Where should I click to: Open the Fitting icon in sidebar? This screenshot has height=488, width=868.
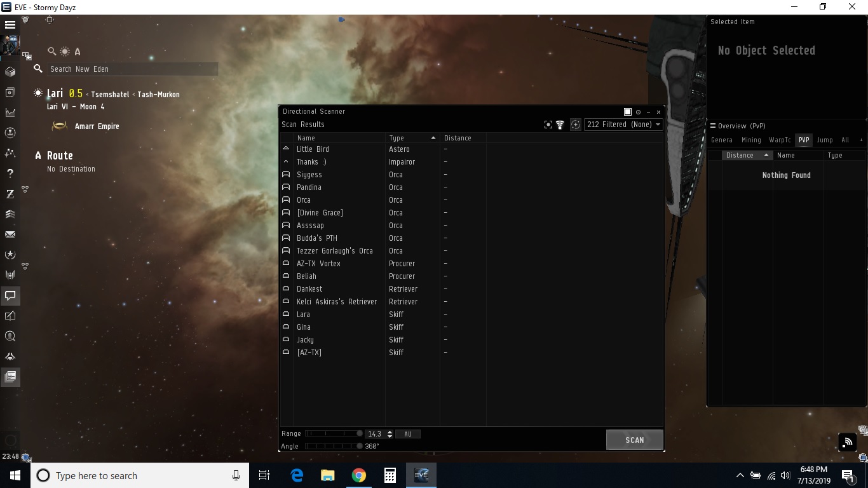(10, 275)
